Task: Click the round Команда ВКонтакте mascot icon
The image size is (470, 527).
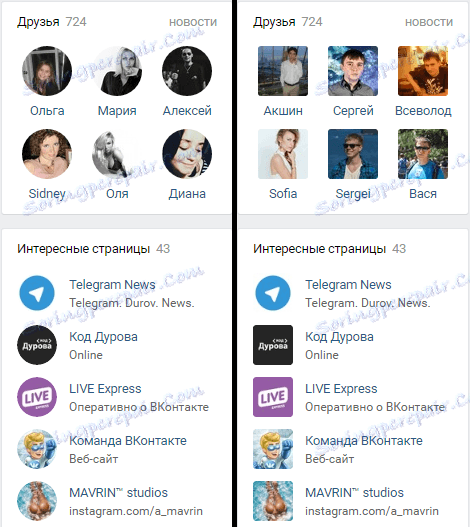Action: [x=37, y=449]
